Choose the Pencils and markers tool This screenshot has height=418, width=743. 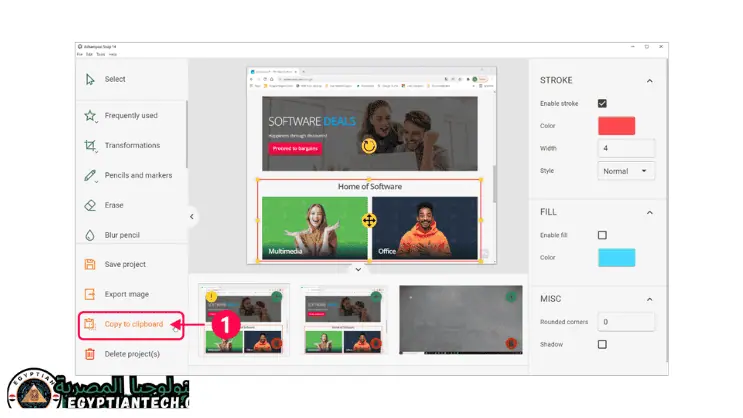point(90,176)
